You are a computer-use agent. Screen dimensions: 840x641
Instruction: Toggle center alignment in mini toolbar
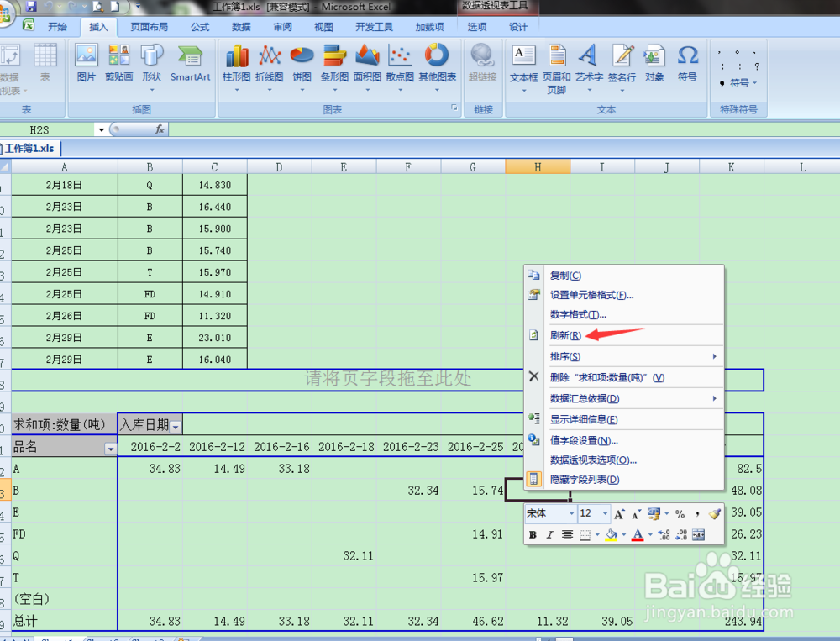click(567, 535)
